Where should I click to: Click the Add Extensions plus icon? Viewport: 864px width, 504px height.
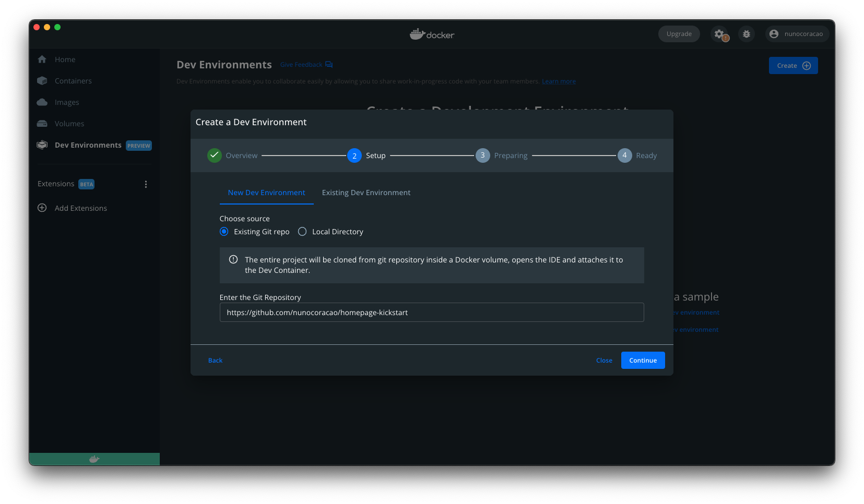click(42, 208)
